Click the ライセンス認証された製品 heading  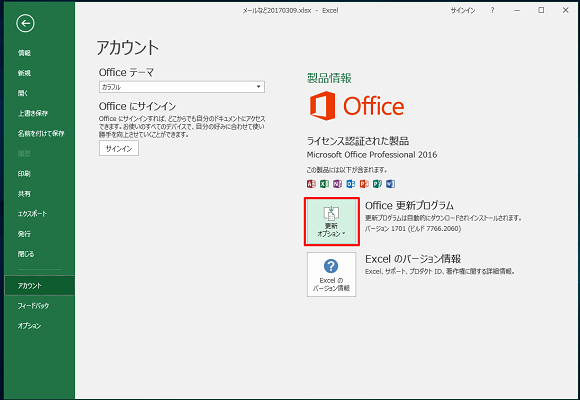pos(358,141)
